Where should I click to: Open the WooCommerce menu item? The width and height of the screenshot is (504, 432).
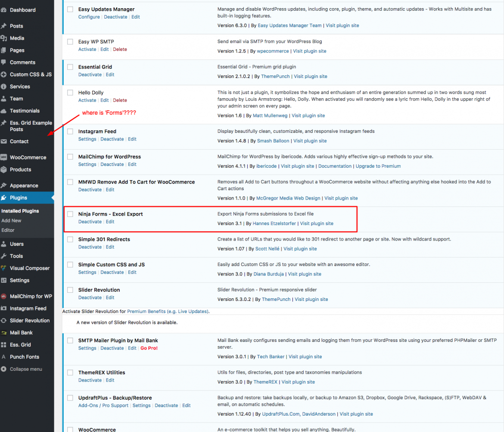[x=28, y=158]
